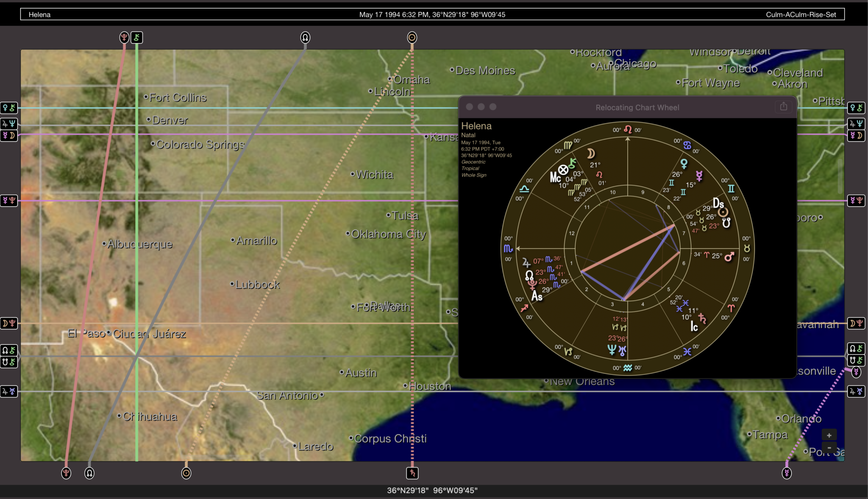Open the share menu in the Relocating Chart Wheel window

click(x=783, y=107)
